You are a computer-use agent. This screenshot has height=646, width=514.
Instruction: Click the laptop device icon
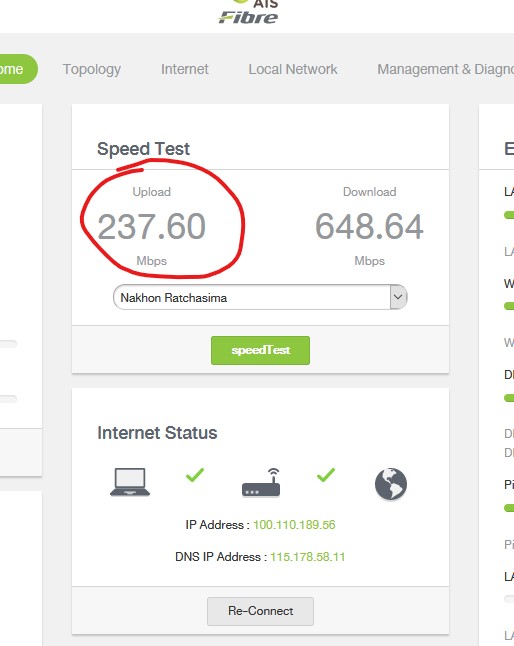pos(130,482)
